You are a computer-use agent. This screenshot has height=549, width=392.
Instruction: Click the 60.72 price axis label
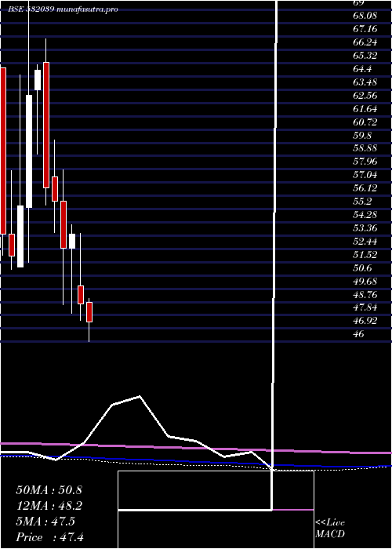(x=365, y=122)
